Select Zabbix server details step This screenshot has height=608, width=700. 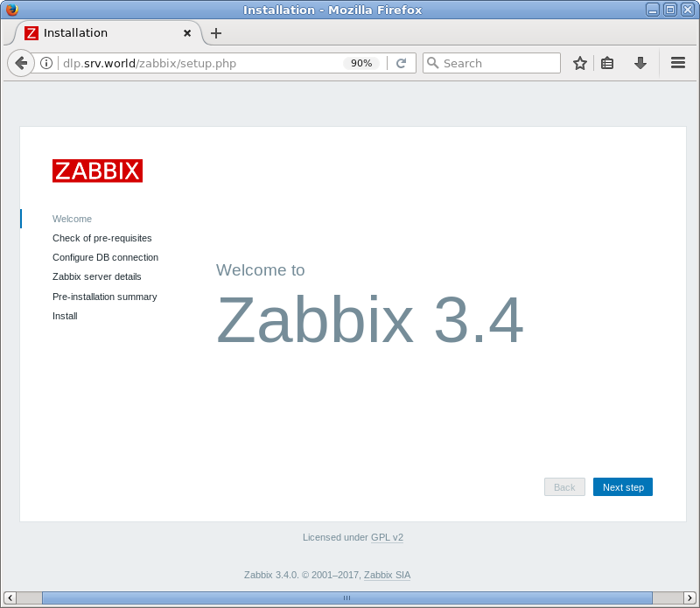[97, 276]
